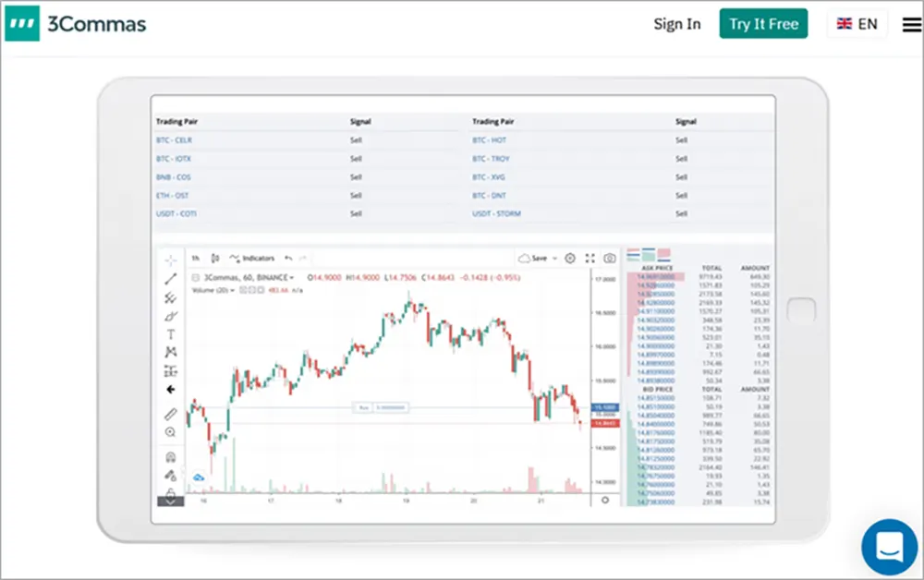Toggle the magnet mode icon

tap(170, 457)
